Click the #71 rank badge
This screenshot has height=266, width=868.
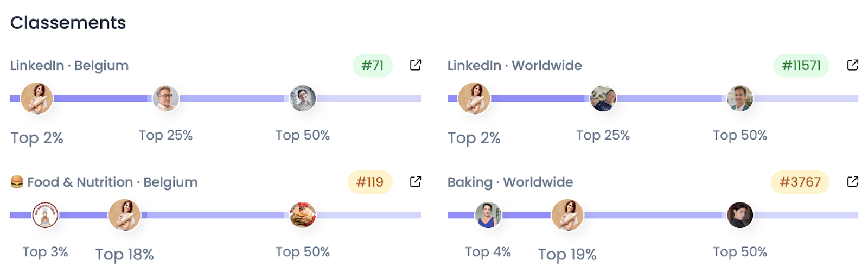[372, 66]
